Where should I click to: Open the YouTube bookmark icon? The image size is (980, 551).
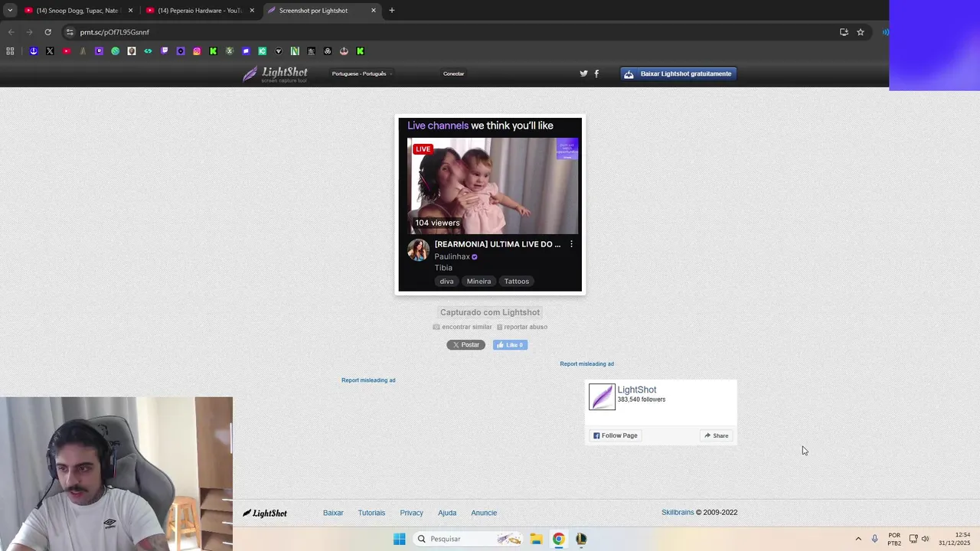point(66,51)
